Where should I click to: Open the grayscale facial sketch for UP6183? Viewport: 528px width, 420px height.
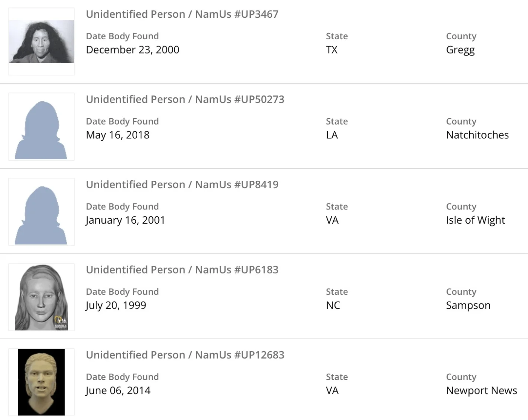[x=41, y=297]
